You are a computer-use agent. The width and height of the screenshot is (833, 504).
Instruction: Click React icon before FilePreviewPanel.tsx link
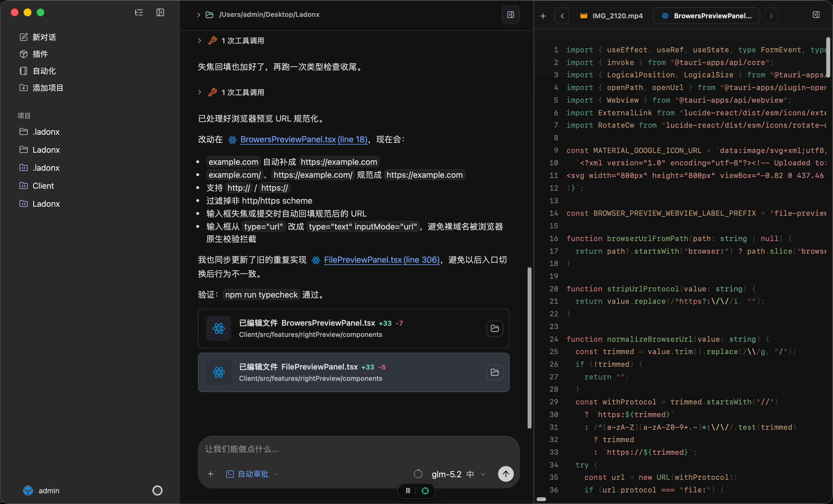pyautogui.click(x=316, y=260)
